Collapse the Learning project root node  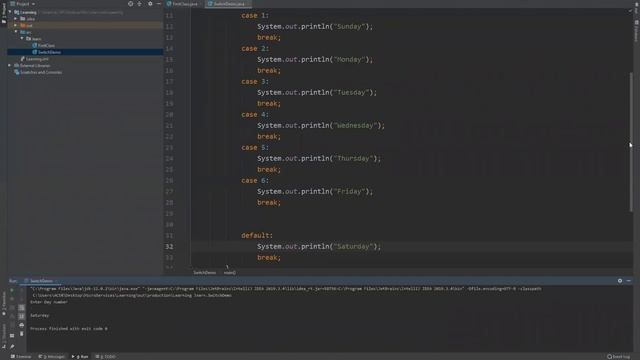[x=10, y=12]
